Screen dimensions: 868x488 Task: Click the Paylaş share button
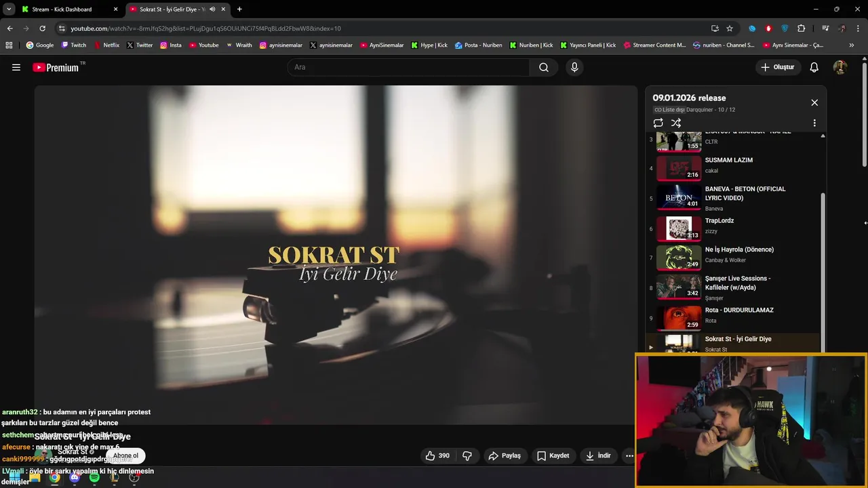click(505, 455)
